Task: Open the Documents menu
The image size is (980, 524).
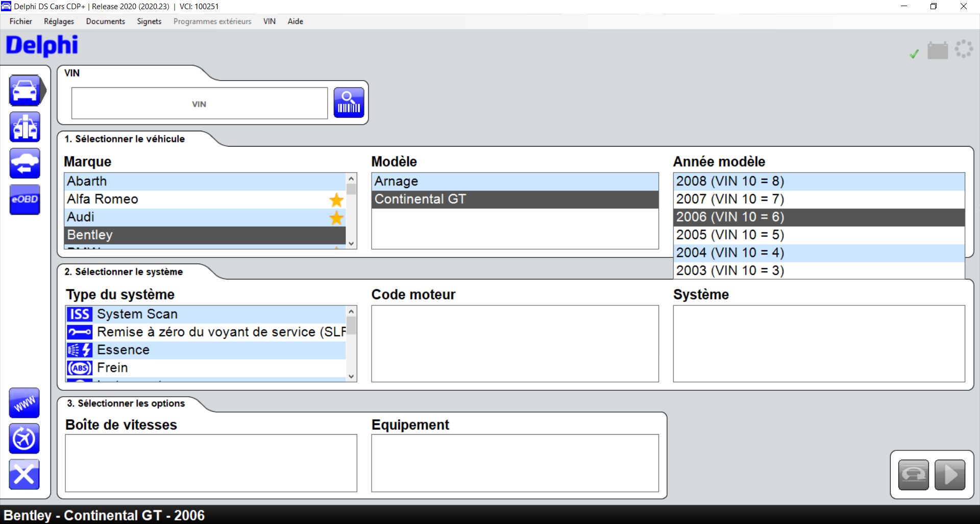Action: 106,21
